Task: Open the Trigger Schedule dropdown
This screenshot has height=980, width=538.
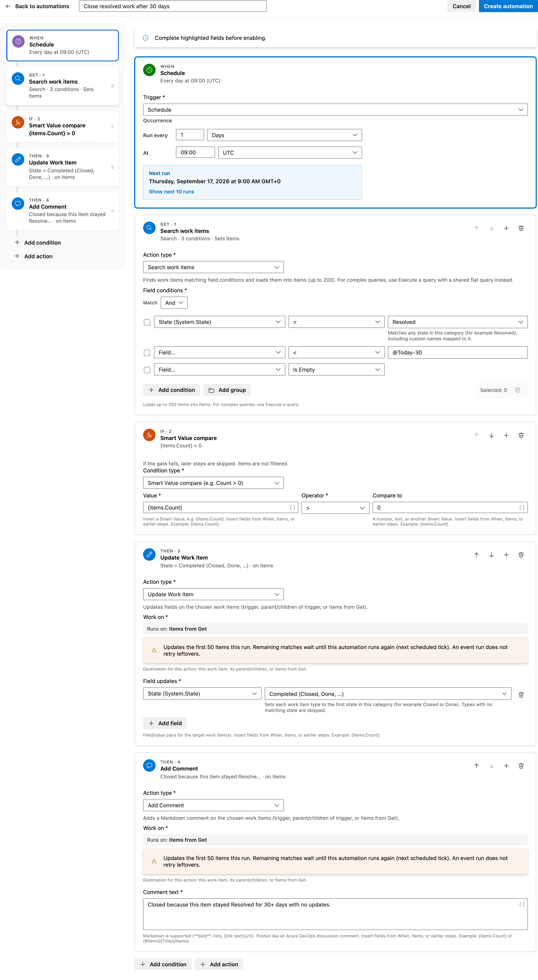Action: pyautogui.click(x=335, y=110)
